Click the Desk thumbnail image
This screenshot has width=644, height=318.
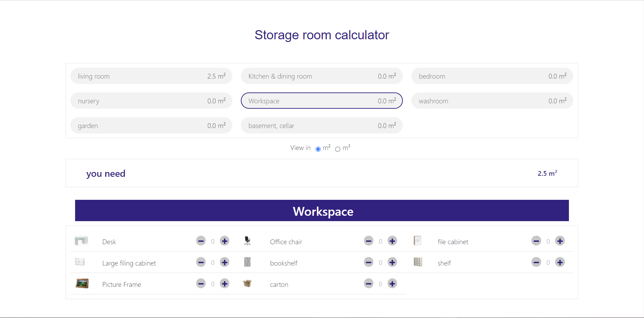click(x=82, y=241)
